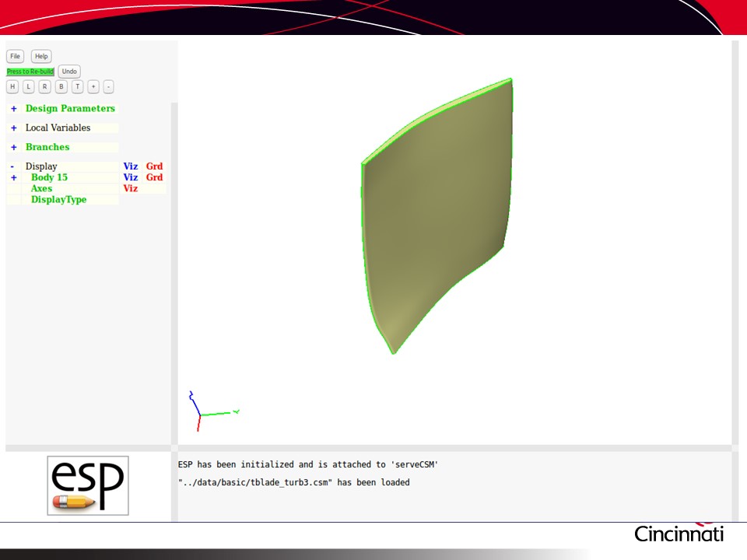The image size is (747, 560).
Task: Toggle Viz for Body 15
Action: pyautogui.click(x=130, y=177)
